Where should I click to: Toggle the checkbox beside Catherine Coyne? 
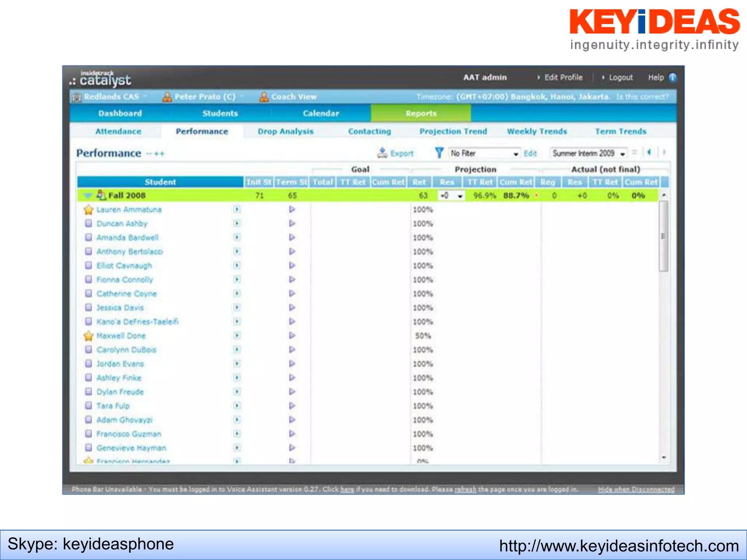(88, 293)
